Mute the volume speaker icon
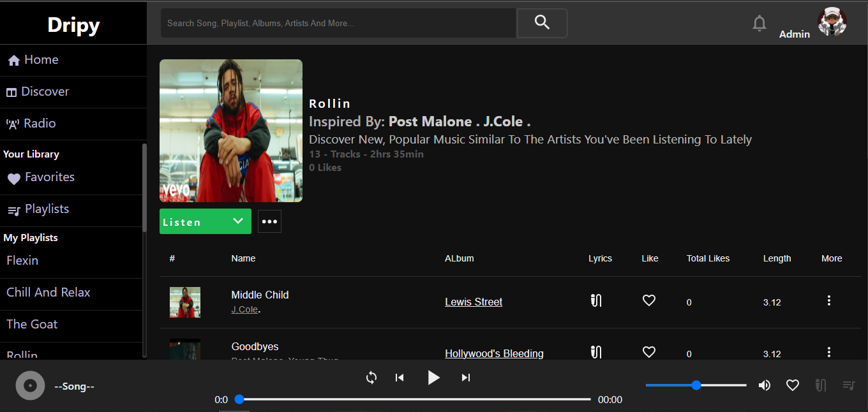 (x=764, y=385)
